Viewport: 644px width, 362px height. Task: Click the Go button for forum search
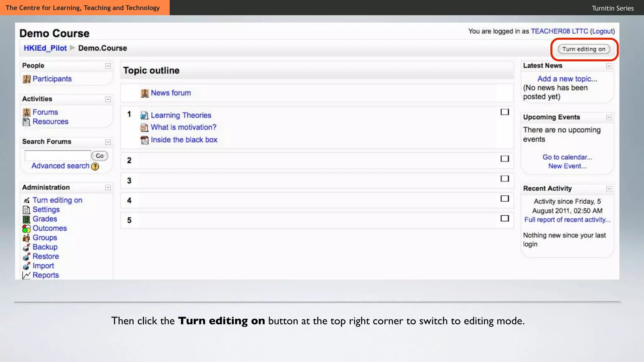[100, 156]
